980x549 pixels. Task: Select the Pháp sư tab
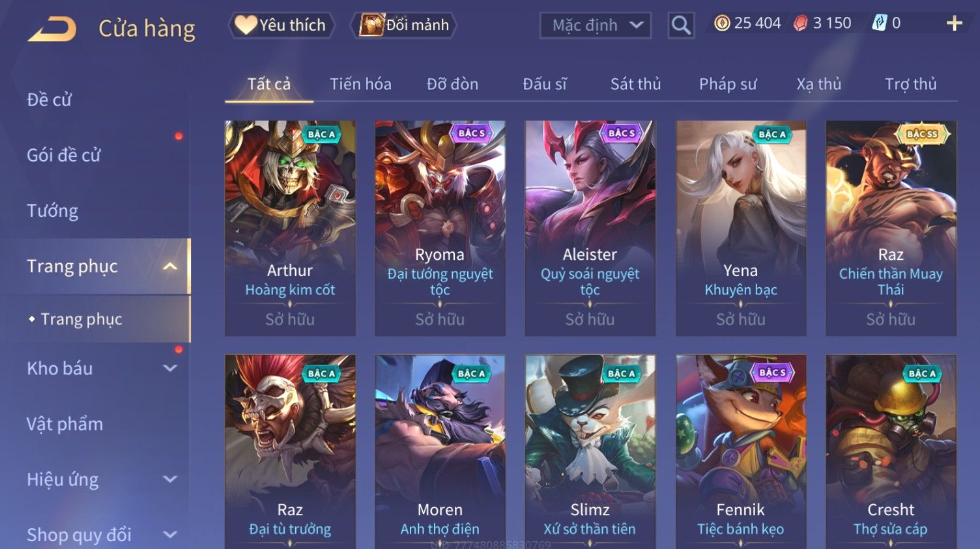point(728,84)
